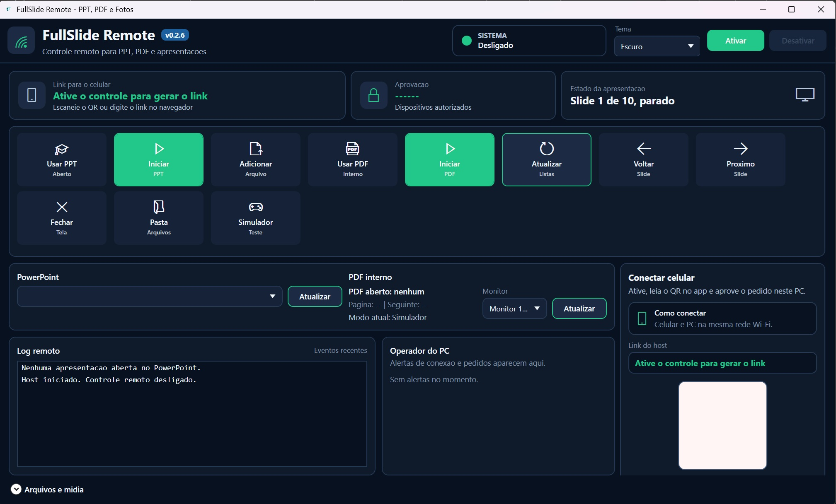This screenshot has width=836, height=504.
Task: Click the lock icon in Aprovacao card
Action: tap(374, 95)
